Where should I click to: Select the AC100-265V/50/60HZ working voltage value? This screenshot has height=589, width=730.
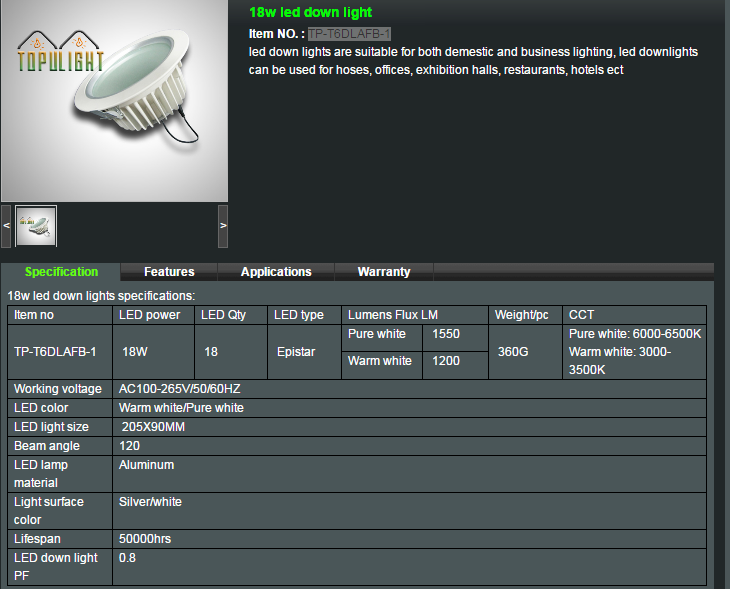point(179,389)
